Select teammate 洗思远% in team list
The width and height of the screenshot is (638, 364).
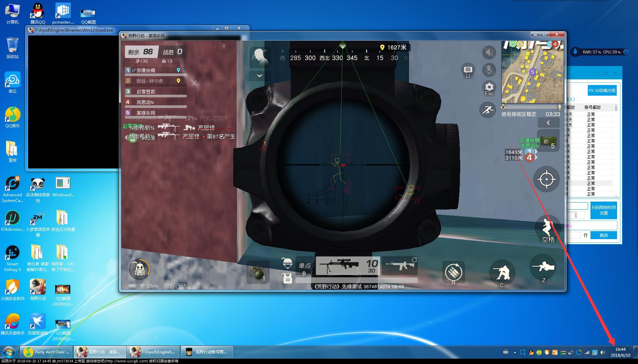point(156,102)
